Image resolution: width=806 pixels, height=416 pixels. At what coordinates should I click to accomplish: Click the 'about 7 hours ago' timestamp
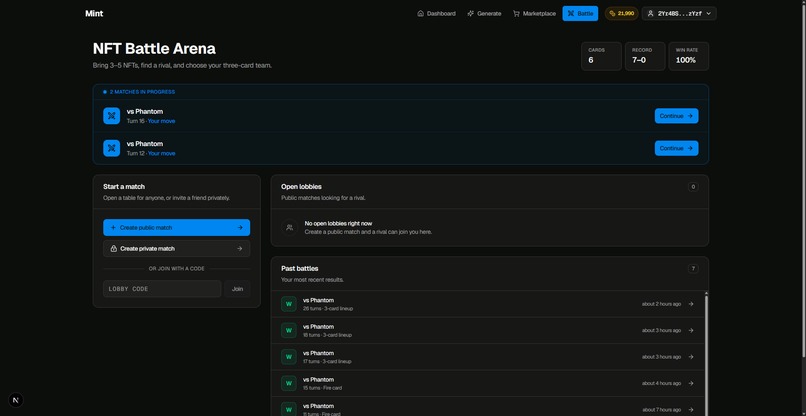(661, 410)
